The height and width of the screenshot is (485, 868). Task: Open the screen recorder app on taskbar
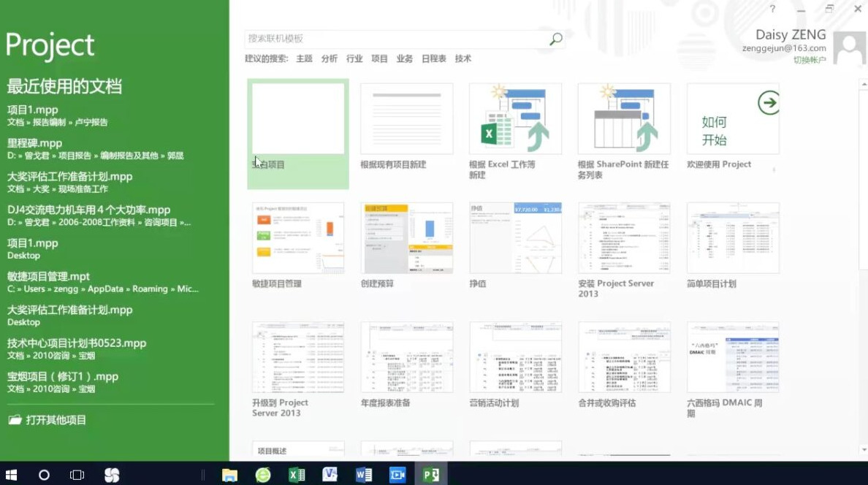tap(397, 475)
